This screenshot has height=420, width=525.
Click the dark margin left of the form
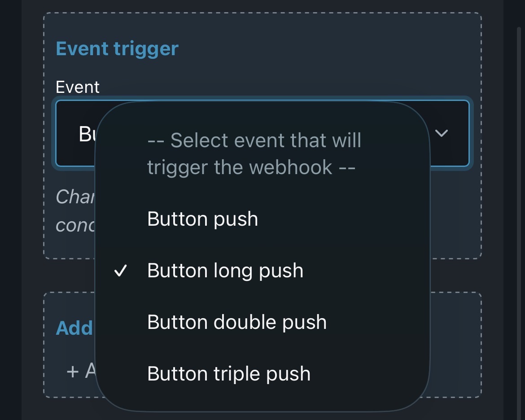tap(11, 210)
